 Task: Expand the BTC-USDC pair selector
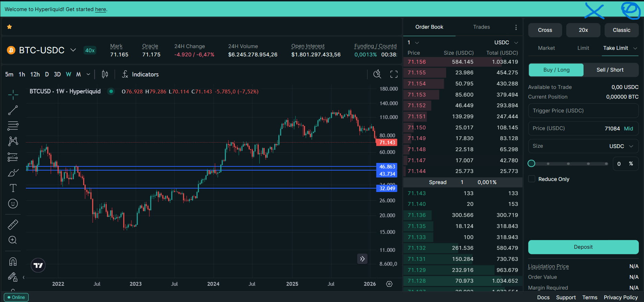[73, 50]
